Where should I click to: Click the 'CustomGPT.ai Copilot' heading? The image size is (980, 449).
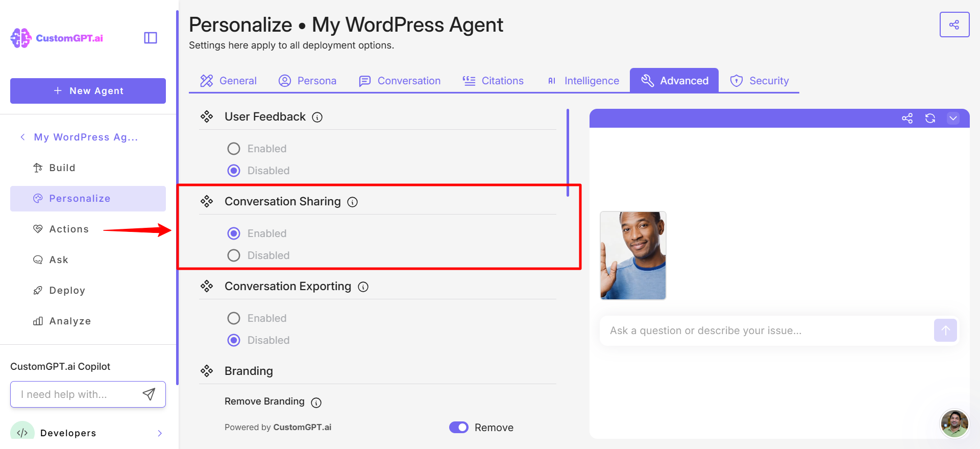[60, 366]
